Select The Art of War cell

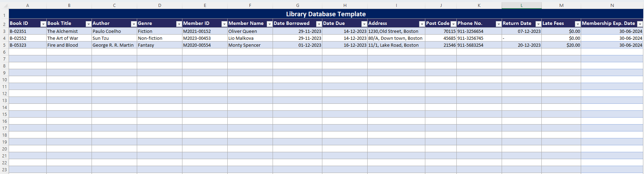tap(69, 38)
